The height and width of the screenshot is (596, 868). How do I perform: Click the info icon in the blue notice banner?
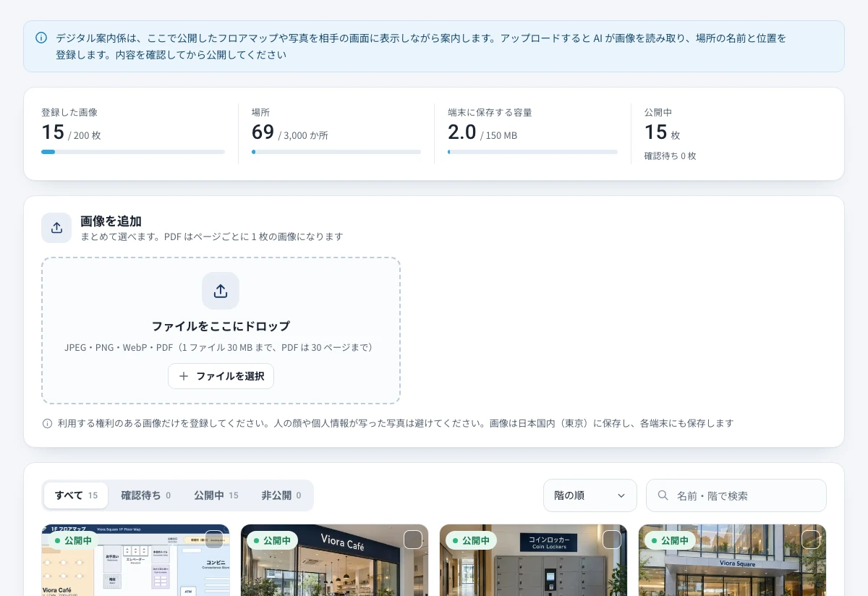pyautogui.click(x=41, y=38)
